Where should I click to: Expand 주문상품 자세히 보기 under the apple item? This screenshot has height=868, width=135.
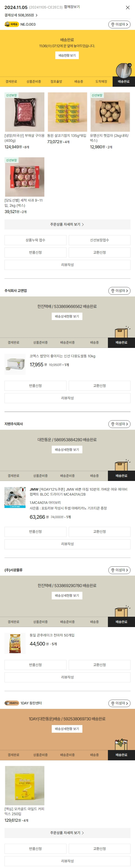coord(67,224)
